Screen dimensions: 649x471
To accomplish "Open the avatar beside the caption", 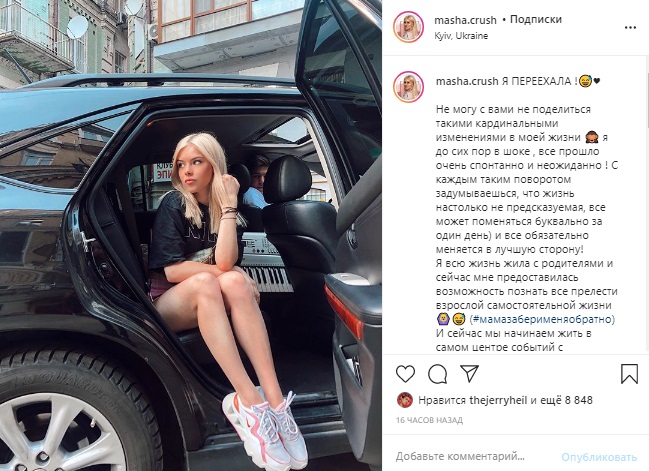I will pos(408,87).
